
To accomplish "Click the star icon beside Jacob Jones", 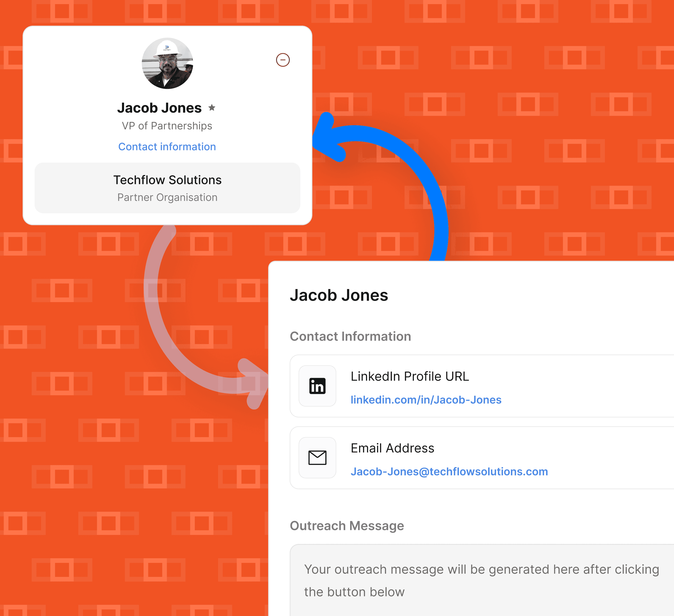I will [x=212, y=108].
